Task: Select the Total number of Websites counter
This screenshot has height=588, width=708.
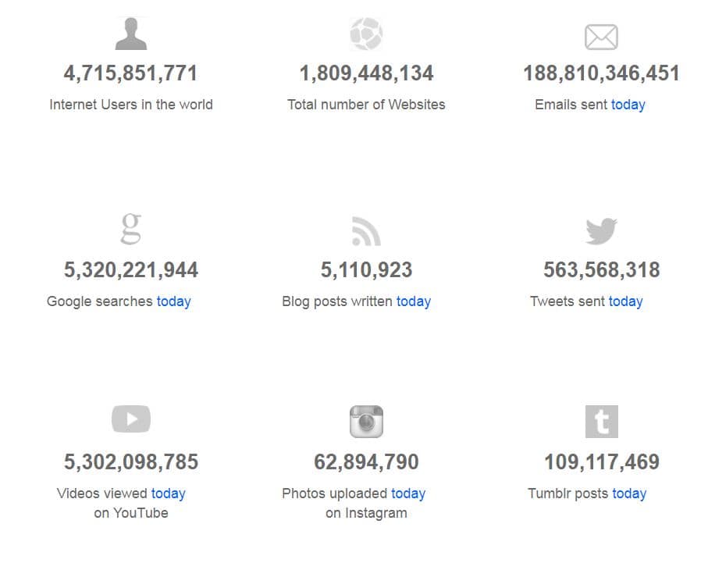Action: point(366,73)
